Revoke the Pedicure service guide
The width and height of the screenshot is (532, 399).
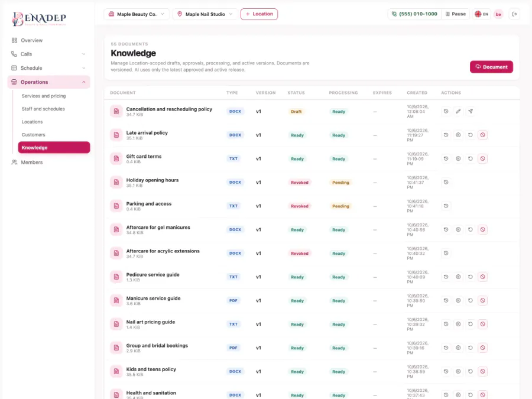(x=482, y=277)
